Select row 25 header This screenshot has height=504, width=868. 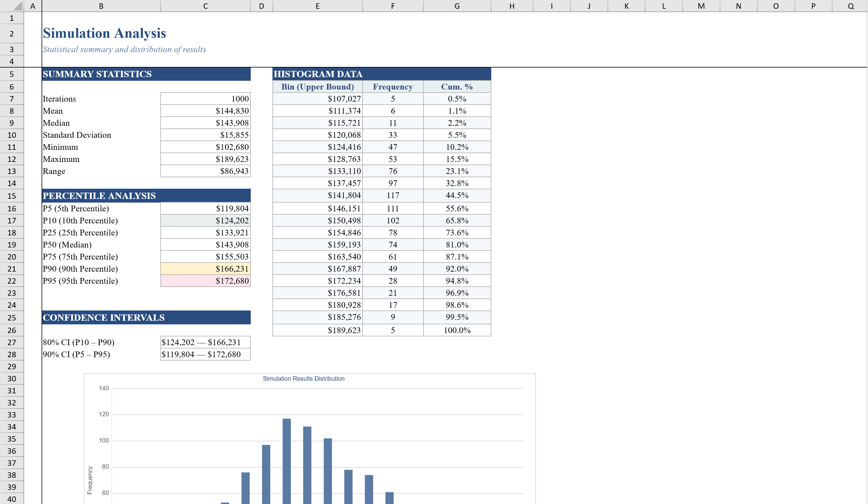click(x=12, y=318)
